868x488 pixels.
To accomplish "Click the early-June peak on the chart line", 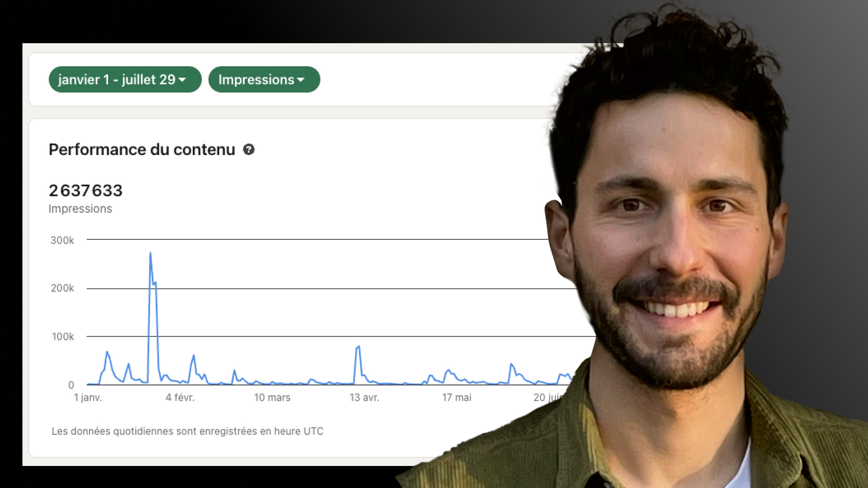I will [512, 364].
